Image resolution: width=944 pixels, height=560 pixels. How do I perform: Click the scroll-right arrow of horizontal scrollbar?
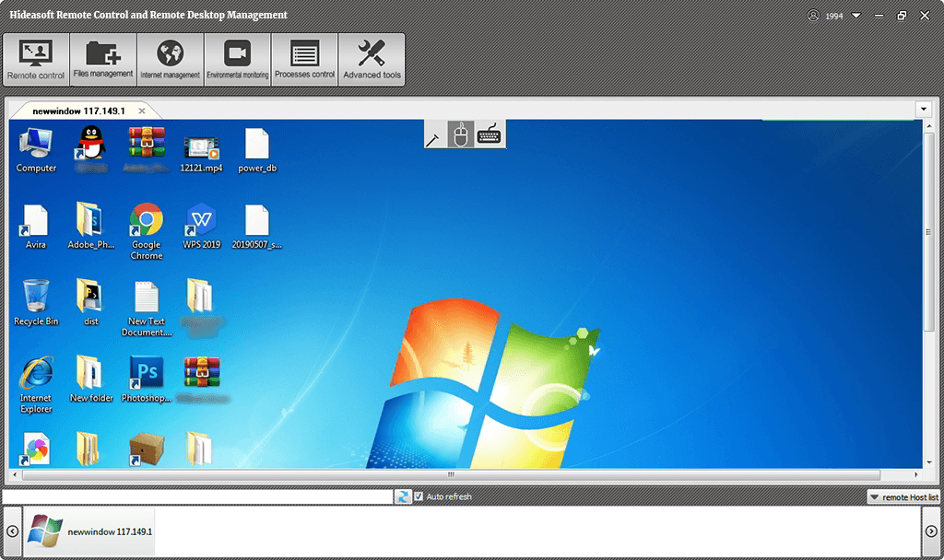(915, 474)
